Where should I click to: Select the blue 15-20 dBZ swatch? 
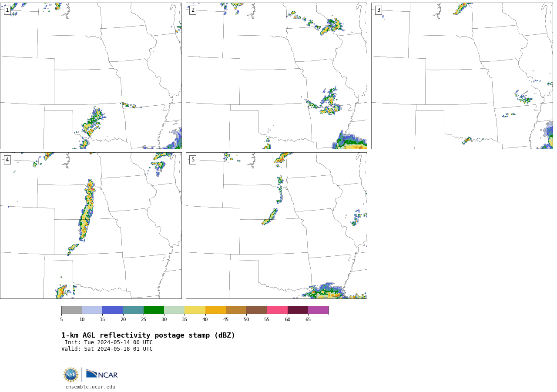coord(113,310)
